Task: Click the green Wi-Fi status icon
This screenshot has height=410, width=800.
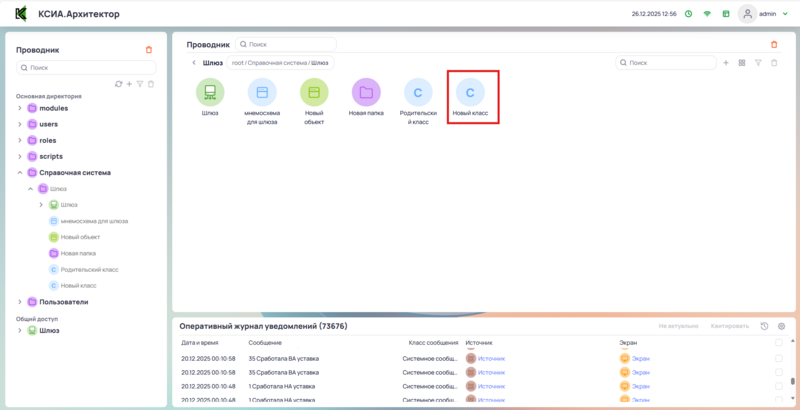Action: pos(707,14)
